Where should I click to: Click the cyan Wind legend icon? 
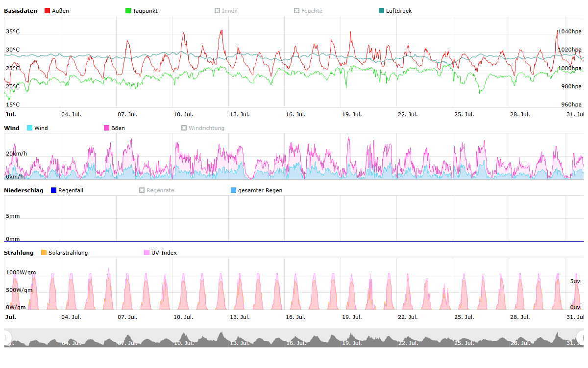(x=30, y=128)
